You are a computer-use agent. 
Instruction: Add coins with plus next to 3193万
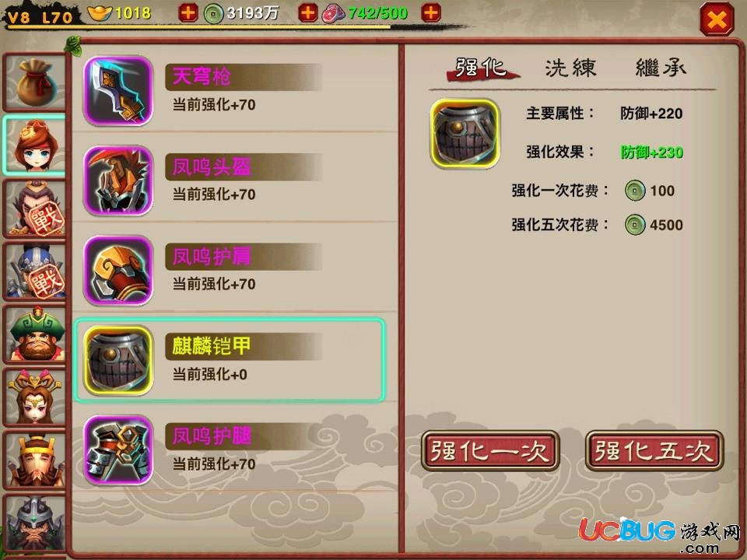coord(308,13)
